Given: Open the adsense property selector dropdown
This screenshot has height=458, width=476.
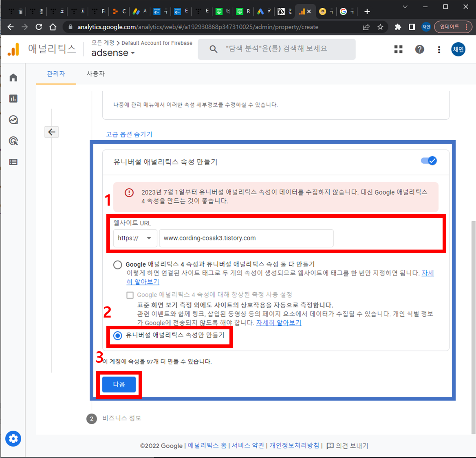Looking at the screenshot, I should (113, 53).
